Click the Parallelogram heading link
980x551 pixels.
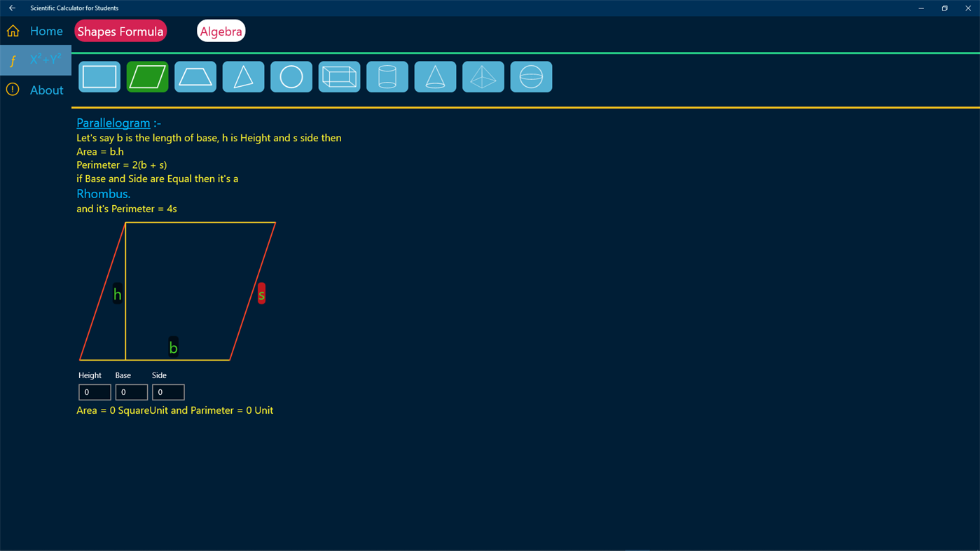113,122
